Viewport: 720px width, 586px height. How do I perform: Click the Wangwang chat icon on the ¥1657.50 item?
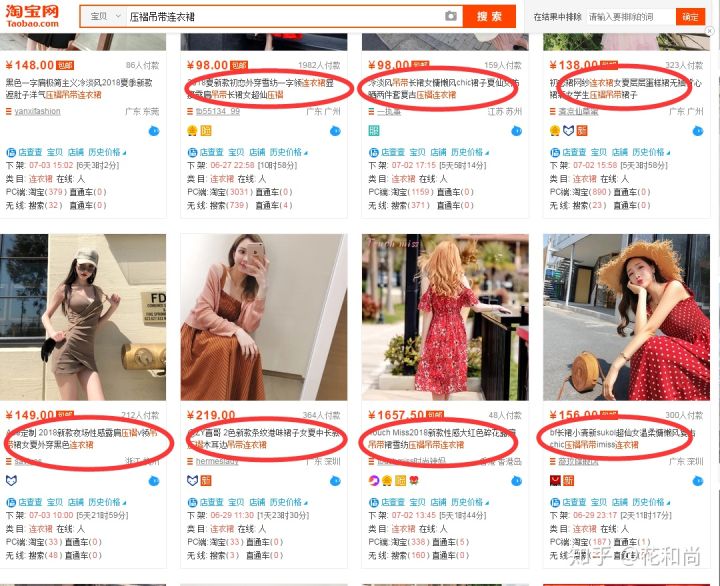(x=517, y=481)
